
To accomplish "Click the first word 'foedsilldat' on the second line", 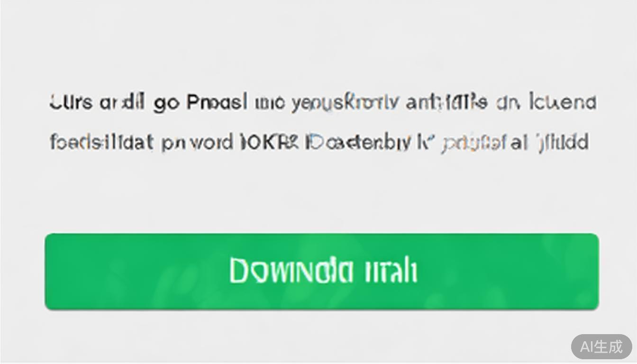I will pos(102,142).
